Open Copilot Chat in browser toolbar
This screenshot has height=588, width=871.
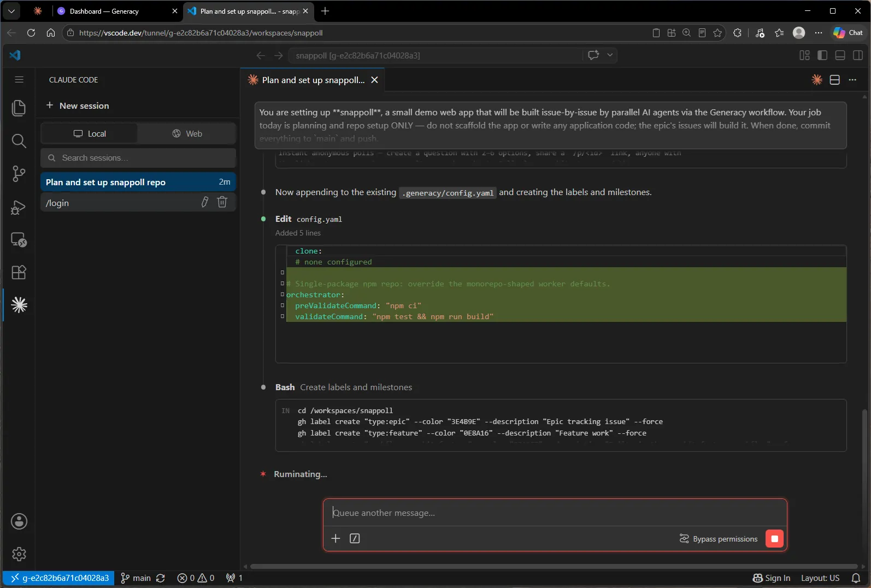(848, 33)
